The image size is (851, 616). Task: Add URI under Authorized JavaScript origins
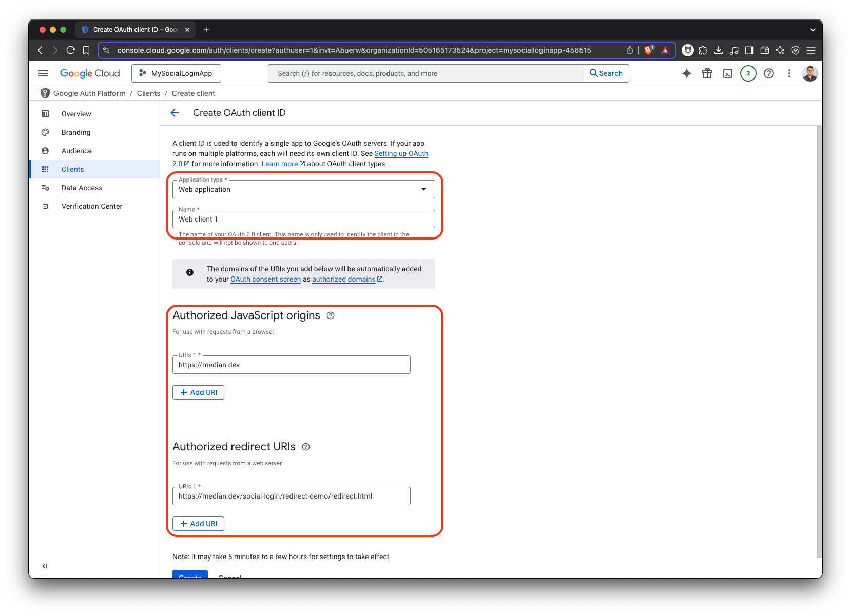pyautogui.click(x=198, y=392)
